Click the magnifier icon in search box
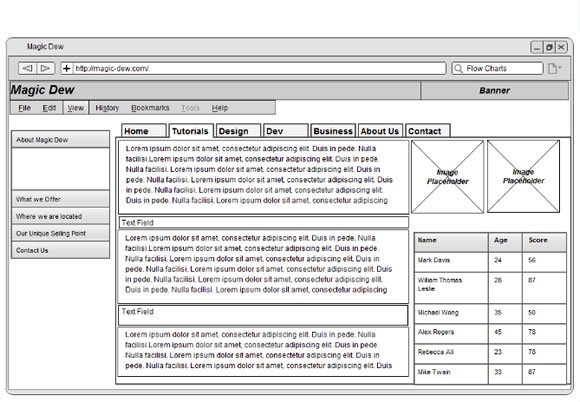 pos(458,69)
